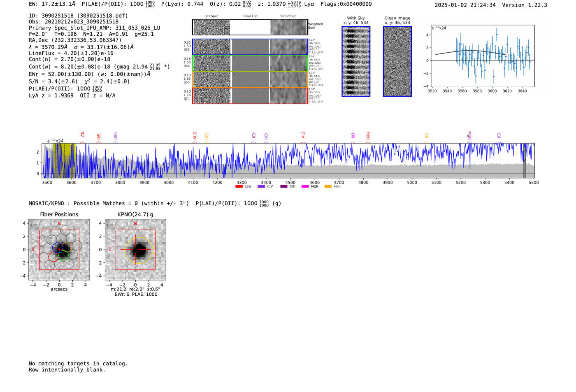Click the 2025-01-02 21:24:34 timestamp
This screenshot has width=576, height=392.
465,5
